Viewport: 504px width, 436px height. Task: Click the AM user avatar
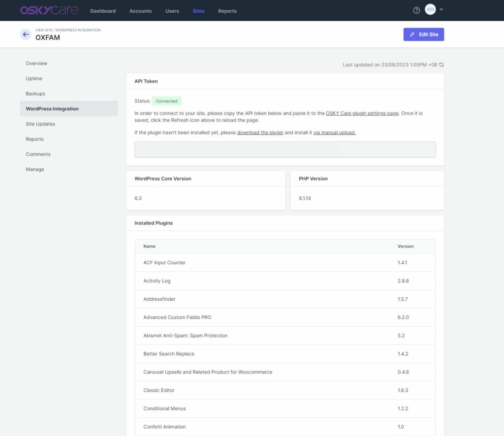pyautogui.click(x=430, y=9)
